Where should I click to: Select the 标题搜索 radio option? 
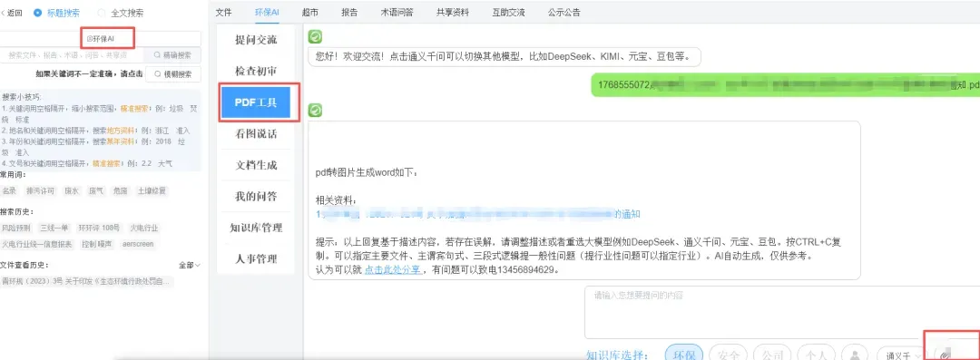[x=57, y=13]
